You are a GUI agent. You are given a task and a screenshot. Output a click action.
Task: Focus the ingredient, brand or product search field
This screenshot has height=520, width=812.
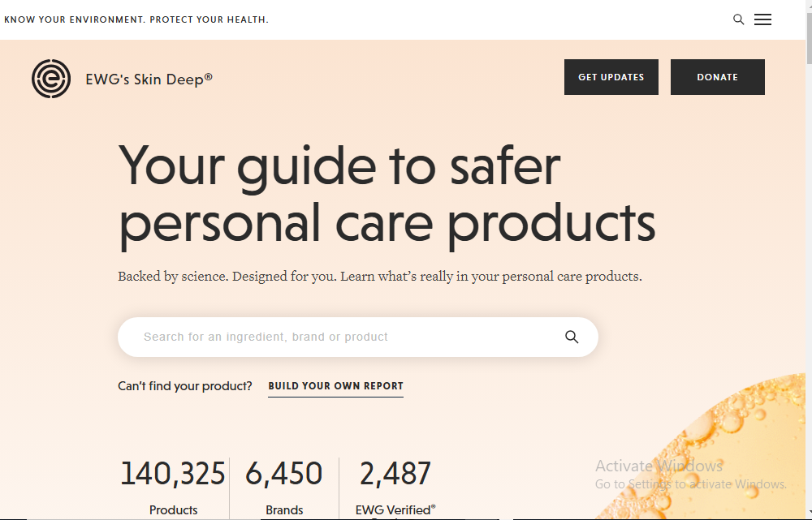coord(341,337)
